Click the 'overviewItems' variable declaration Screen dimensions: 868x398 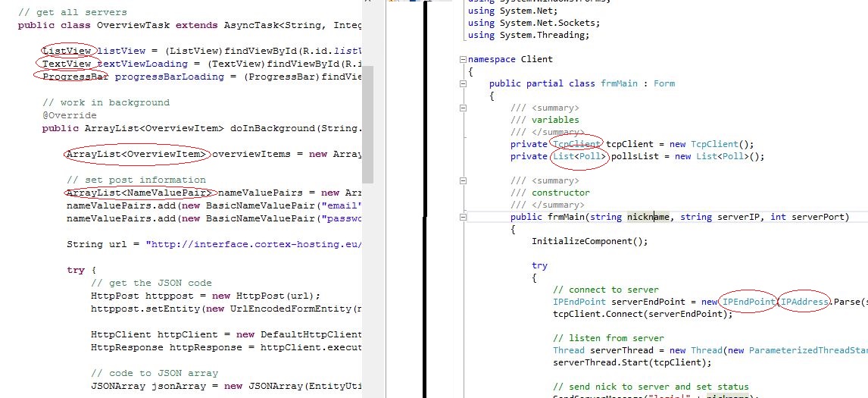pos(252,154)
